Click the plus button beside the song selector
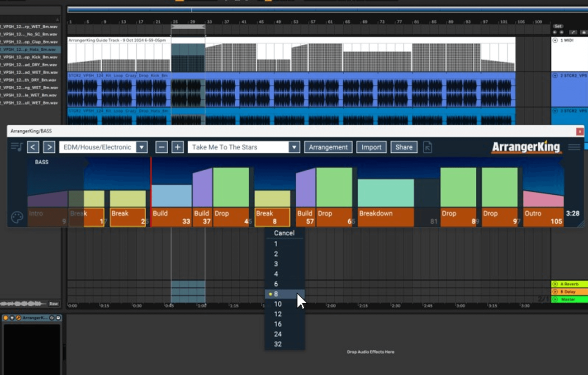 pos(177,147)
